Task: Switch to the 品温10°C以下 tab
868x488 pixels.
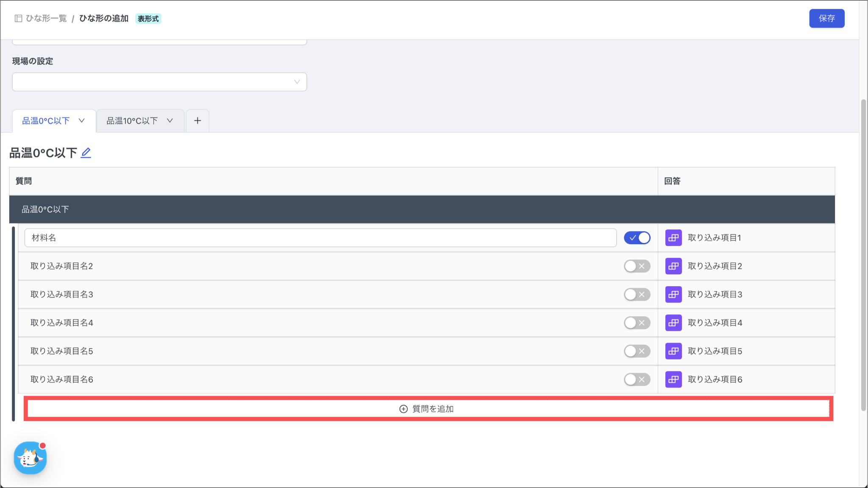Action: [132, 121]
